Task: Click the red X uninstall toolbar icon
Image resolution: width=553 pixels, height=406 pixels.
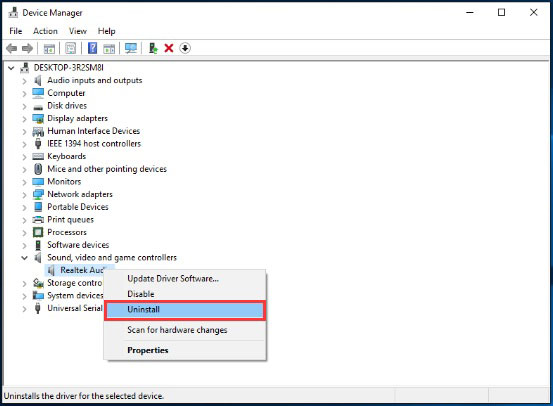Action: pos(169,48)
